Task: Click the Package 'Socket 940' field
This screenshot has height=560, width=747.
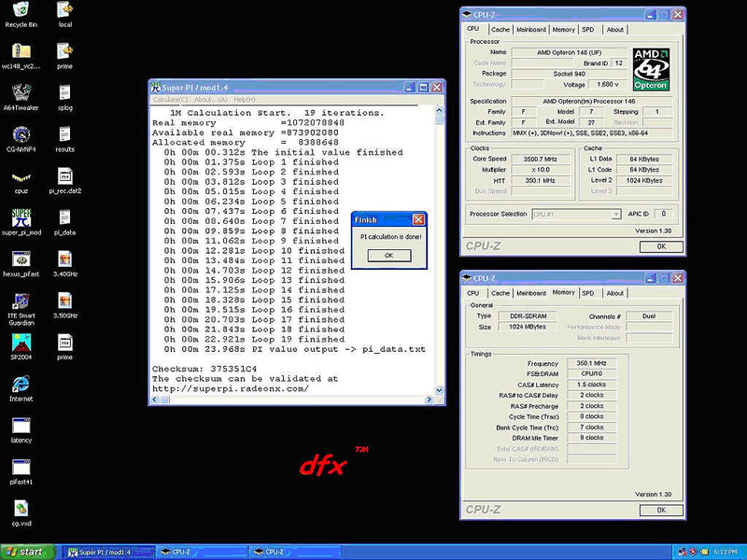Action: pos(569,74)
